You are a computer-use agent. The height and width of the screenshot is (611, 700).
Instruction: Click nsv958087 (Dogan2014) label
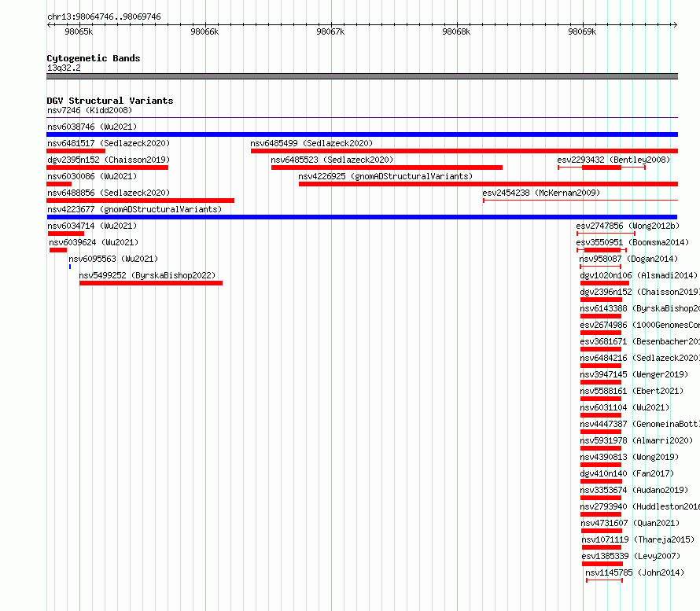click(x=628, y=259)
